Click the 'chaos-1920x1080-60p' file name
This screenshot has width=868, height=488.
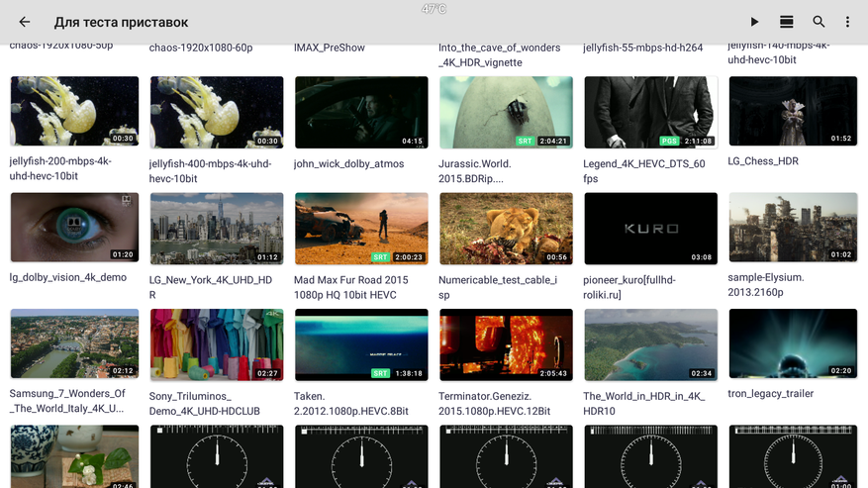click(201, 48)
